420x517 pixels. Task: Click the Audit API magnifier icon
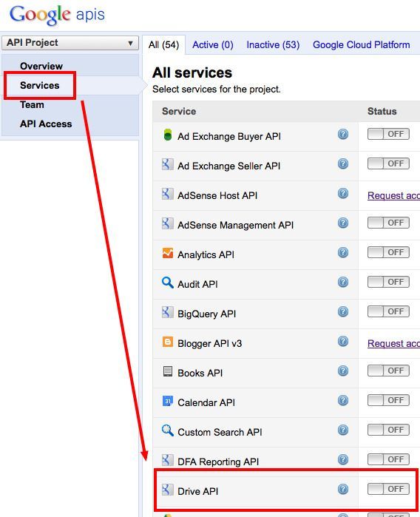pos(167,283)
